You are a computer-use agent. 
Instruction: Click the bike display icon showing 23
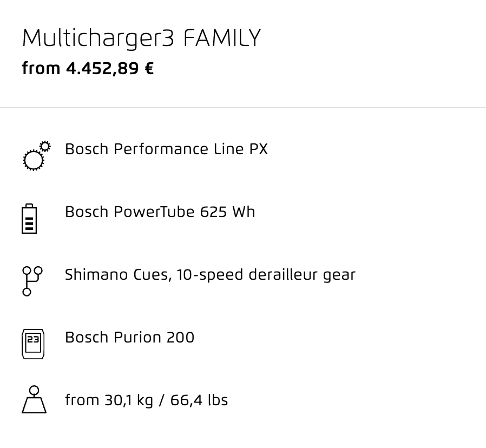click(x=33, y=344)
